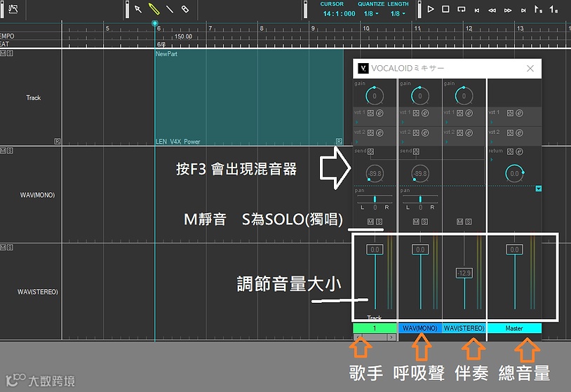Start playback with the Play button

[x=431, y=9]
